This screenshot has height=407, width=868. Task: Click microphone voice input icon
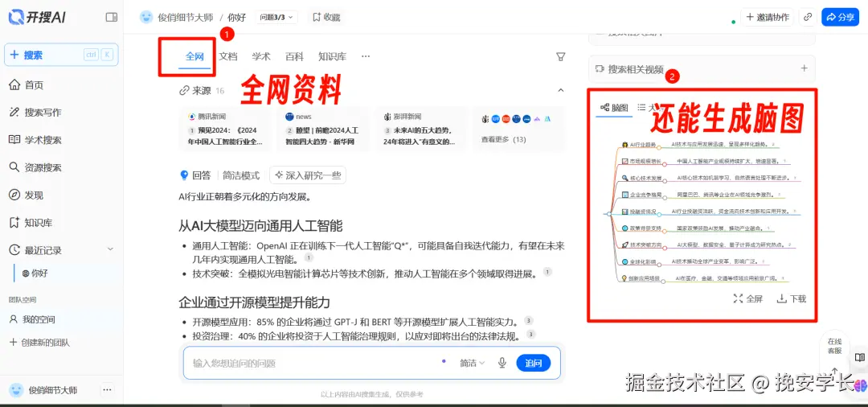tap(502, 363)
